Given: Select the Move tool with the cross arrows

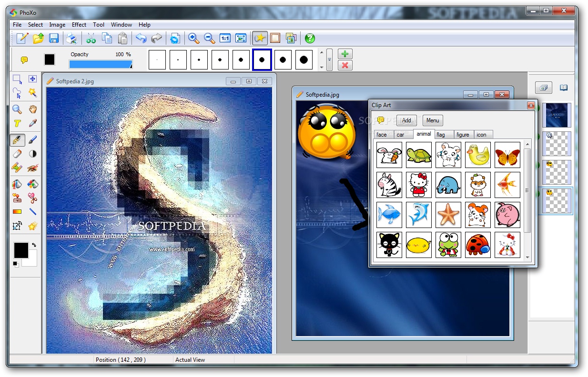Looking at the screenshot, I should [x=32, y=79].
